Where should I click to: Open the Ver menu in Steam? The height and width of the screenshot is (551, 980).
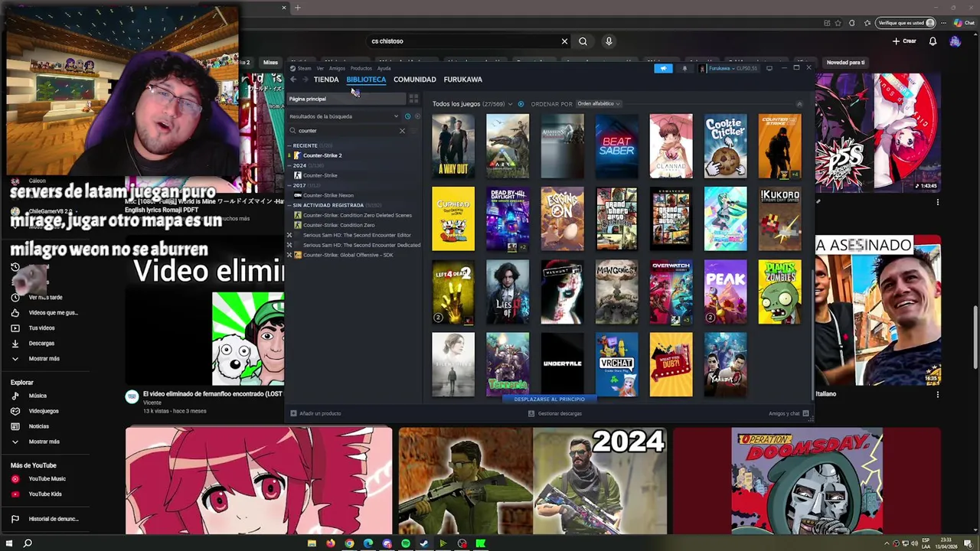tap(320, 68)
